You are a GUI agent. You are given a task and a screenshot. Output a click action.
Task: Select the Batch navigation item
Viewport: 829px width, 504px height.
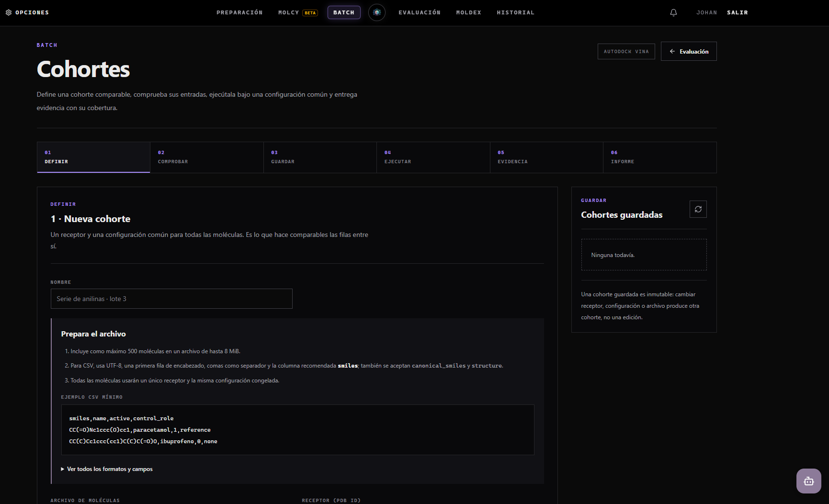click(x=344, y=12)
